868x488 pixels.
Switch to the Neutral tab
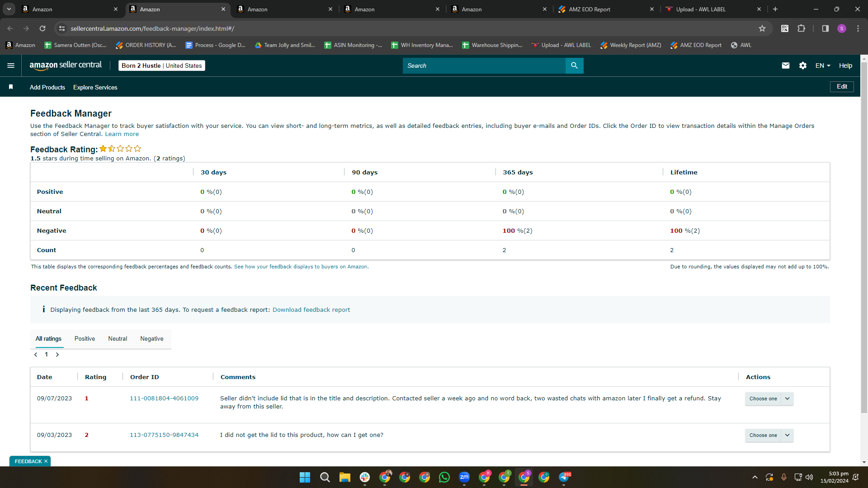118,339
